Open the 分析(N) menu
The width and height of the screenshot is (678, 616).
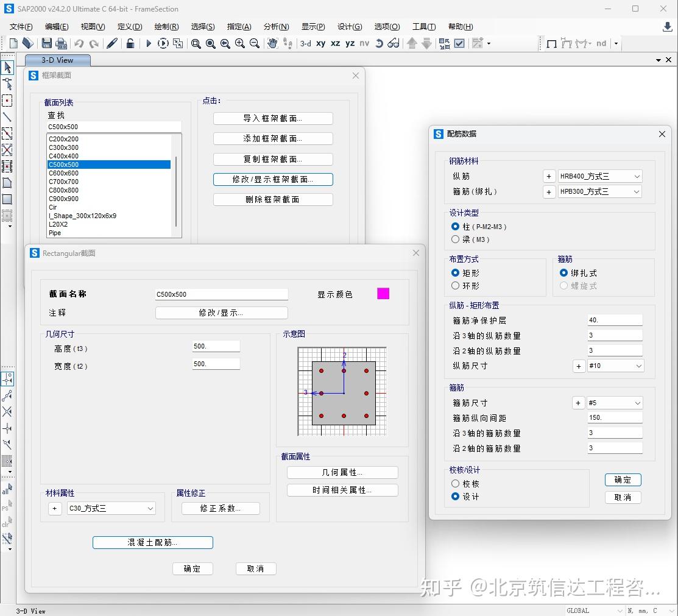pyautogui.click(x=275, y=27)
